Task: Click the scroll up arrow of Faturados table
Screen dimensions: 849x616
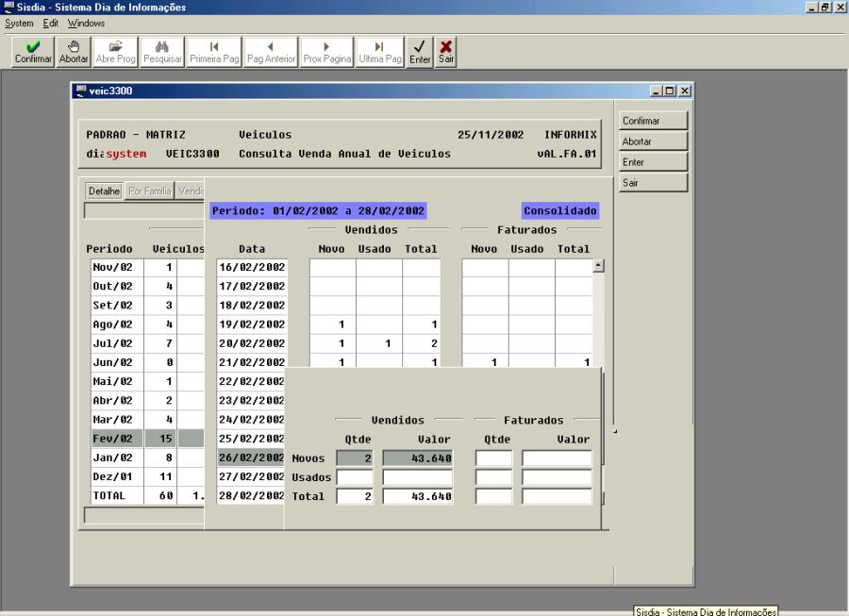Action: 597,266
